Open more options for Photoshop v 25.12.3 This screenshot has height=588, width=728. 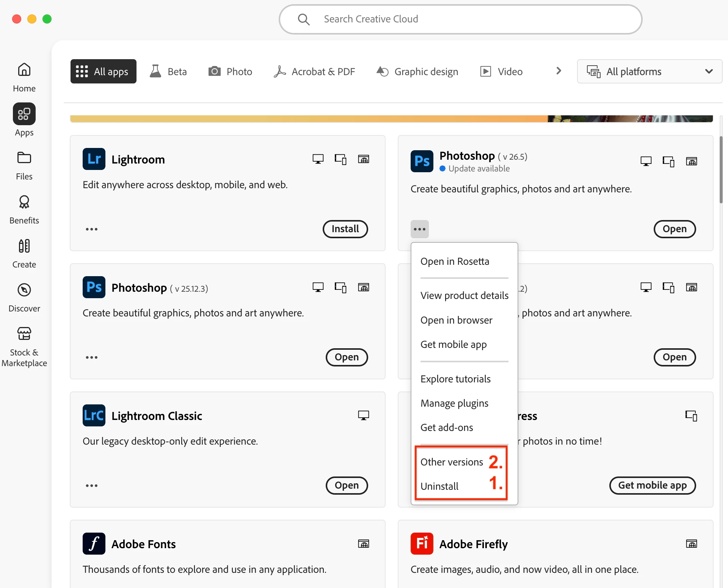point(91,357)
